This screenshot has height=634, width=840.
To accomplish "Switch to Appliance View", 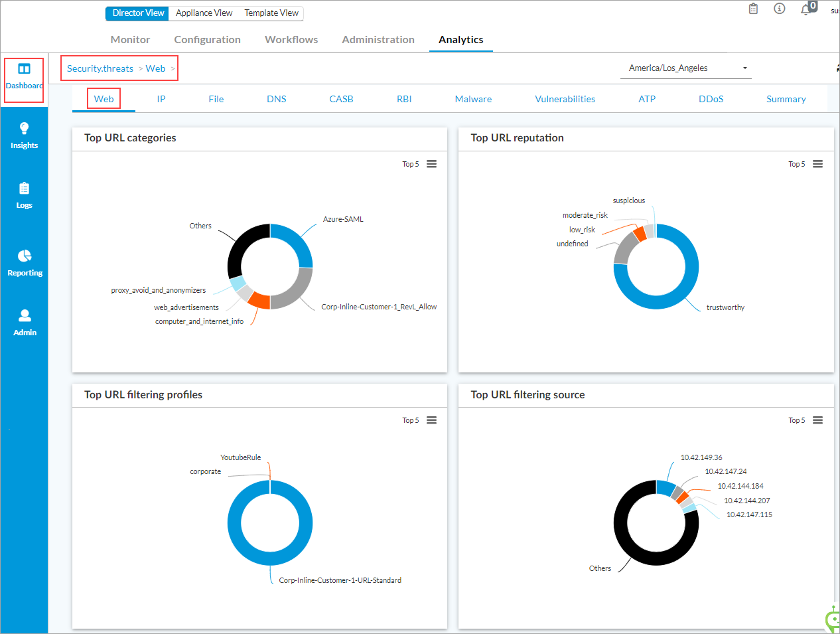I will (x=204, y=13).
